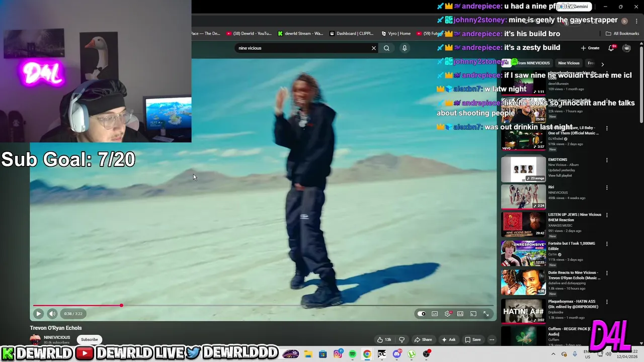644x362 pixels.
Task: Open Microsoft Store from taskbar
Action: click(x=323, y=354)
